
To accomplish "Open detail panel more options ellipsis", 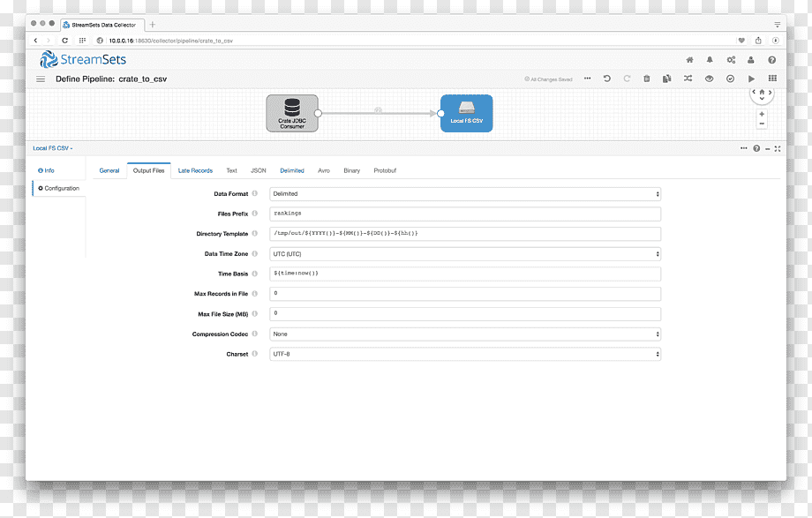I will pyautogui.click(x=744, y=148).
